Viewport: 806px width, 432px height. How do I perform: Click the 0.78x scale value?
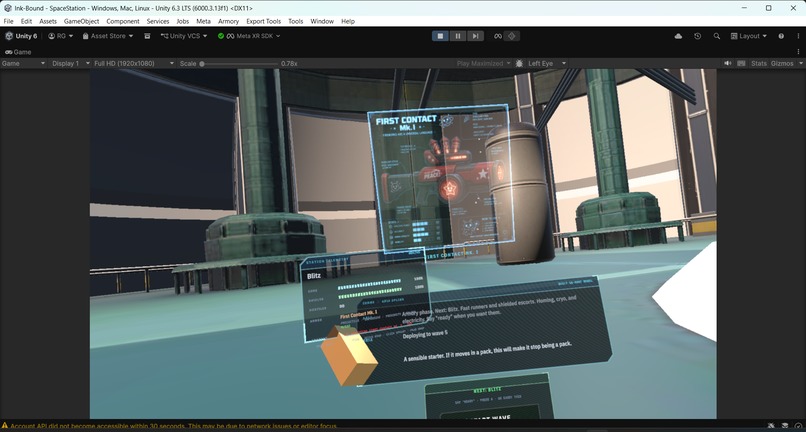(289, 63)
